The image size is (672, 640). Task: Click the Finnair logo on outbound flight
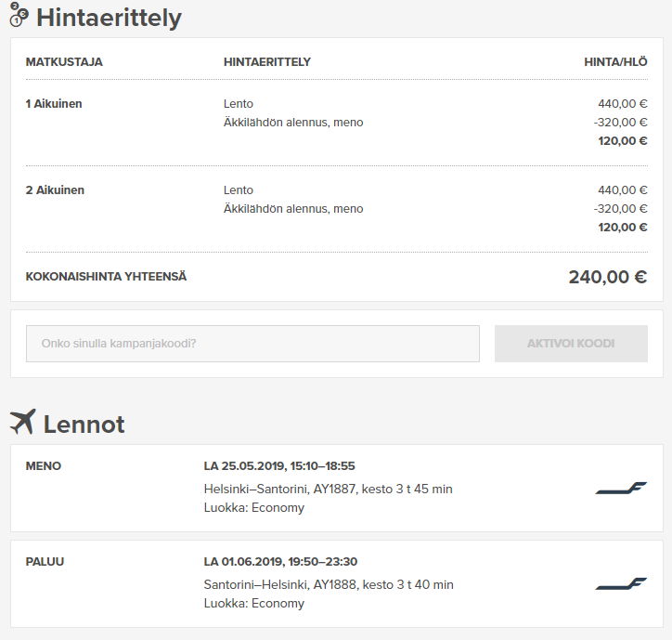pyautogui.click(x=621, y=489)
